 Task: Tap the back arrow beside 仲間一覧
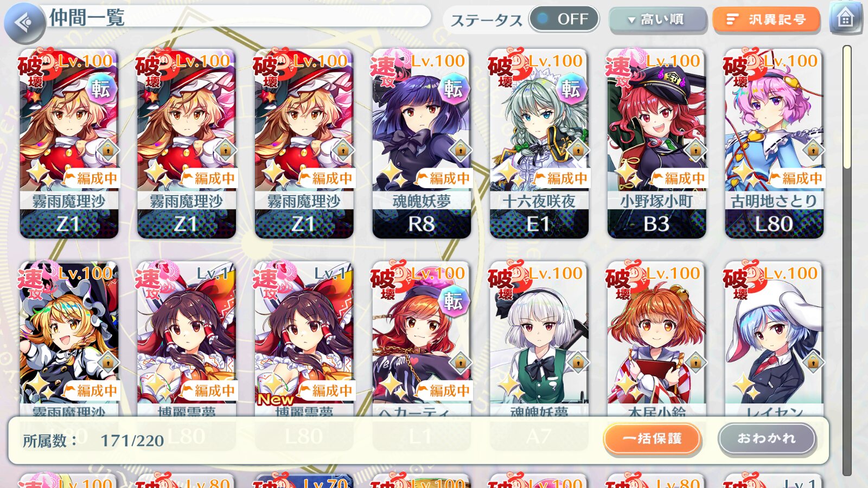point(24,22)
